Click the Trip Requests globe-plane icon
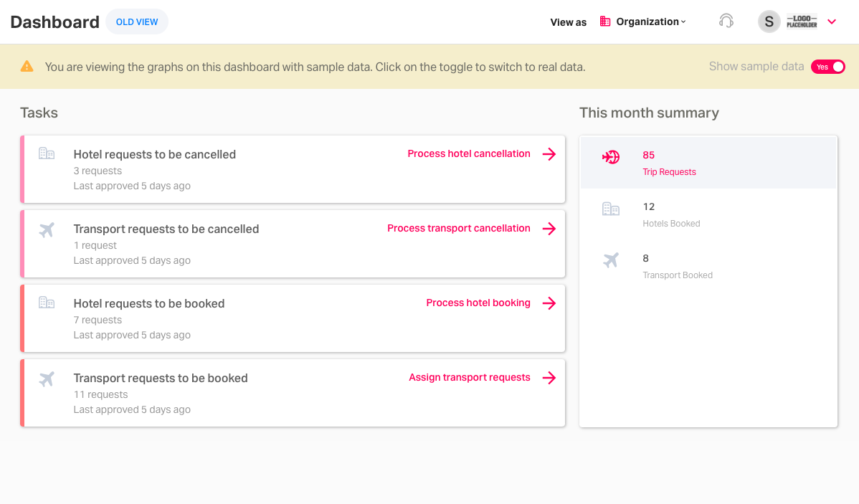Viewport: 859px width, 504px height. [x=611, y=157]
